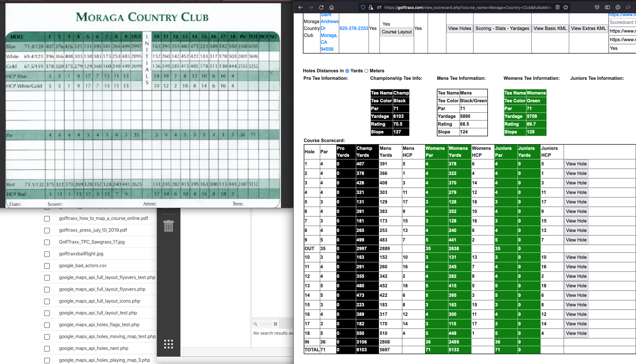
Task: Open the Pocket save icon
Action: 597,7
